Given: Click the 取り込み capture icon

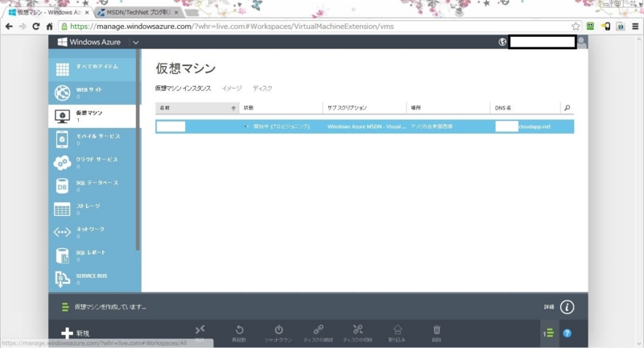Looking at the screenshot, I should click(x=397, y=330).
